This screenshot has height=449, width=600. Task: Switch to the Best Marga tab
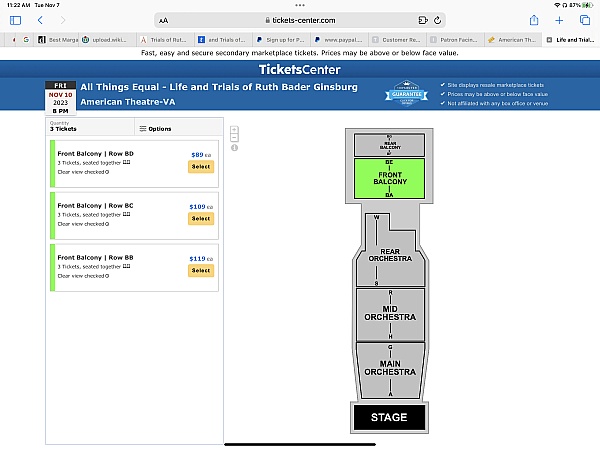tap(57, 39)
